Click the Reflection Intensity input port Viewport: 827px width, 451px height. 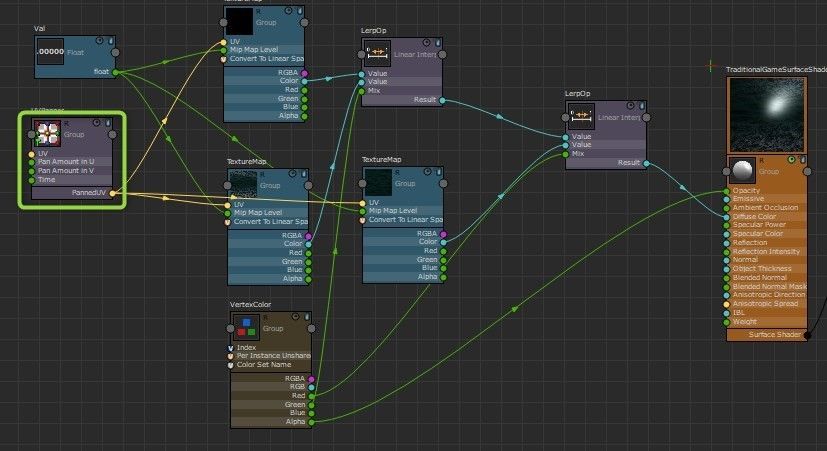click(727, 252)
